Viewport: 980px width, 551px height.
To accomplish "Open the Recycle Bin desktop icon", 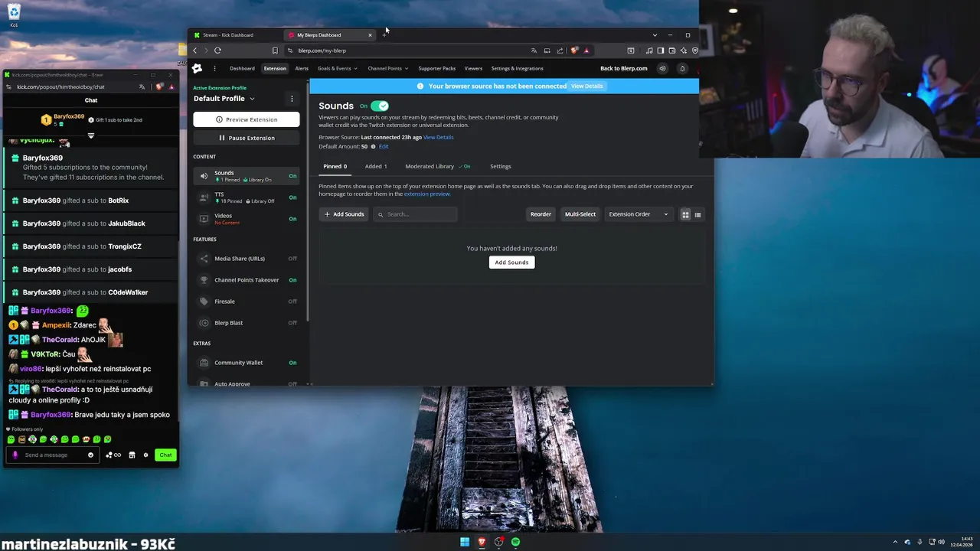I will (14, 14).
